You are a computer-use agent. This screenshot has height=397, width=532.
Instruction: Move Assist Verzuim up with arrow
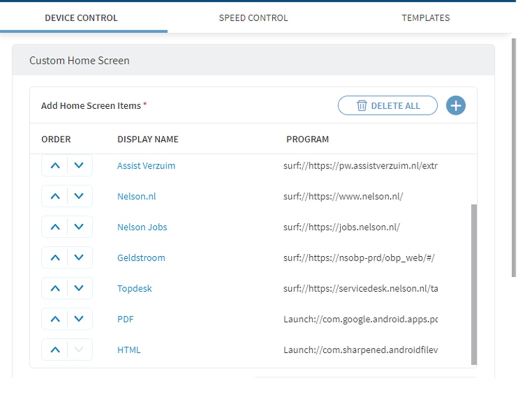pyautogui.click(x=55, y=165)
